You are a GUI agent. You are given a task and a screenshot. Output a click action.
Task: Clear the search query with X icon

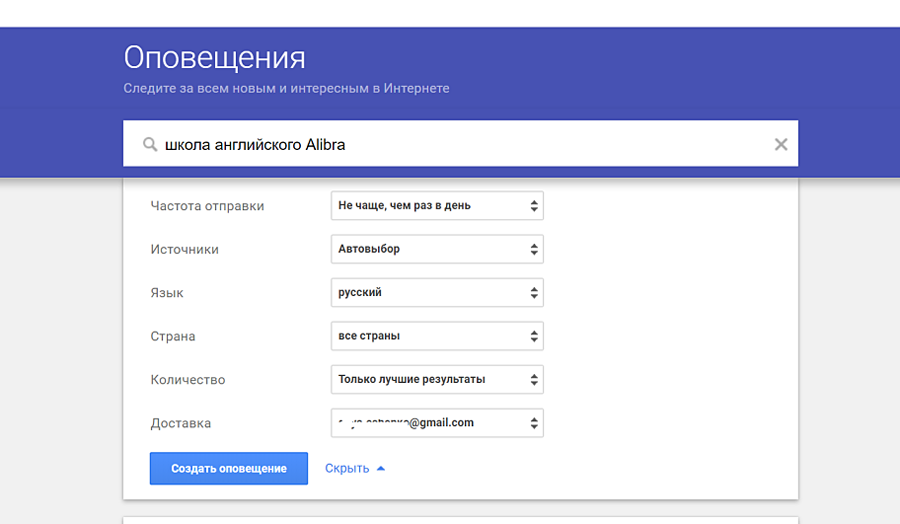[781, 145]
